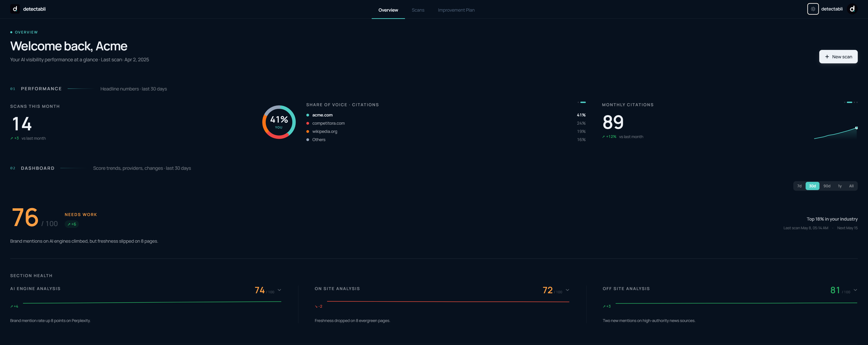The image size is (868, 345).
Task: Select the 1y time range
Action: pos(839,186)
